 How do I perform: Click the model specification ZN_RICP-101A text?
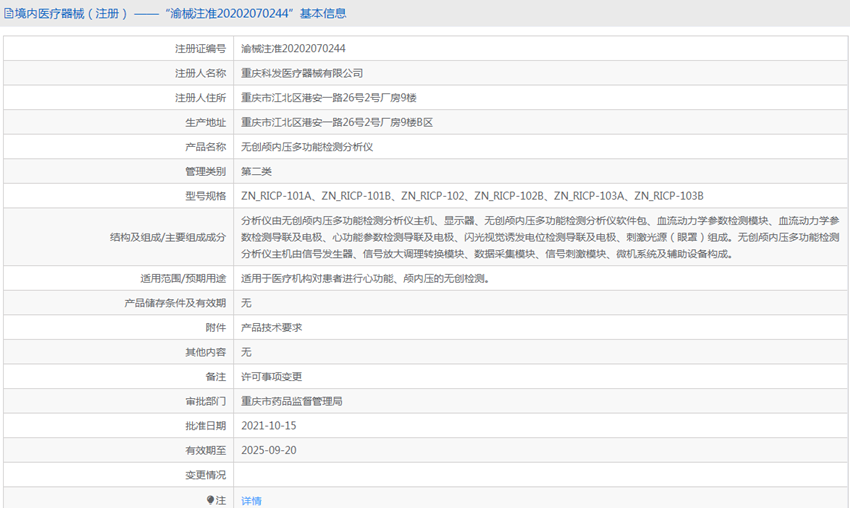(x=278, y=196)
